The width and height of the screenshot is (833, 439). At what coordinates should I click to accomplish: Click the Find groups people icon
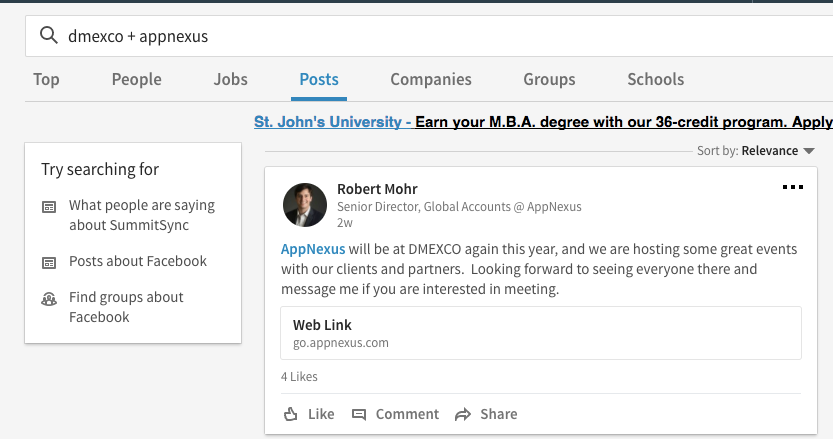[x=49, y=298]
